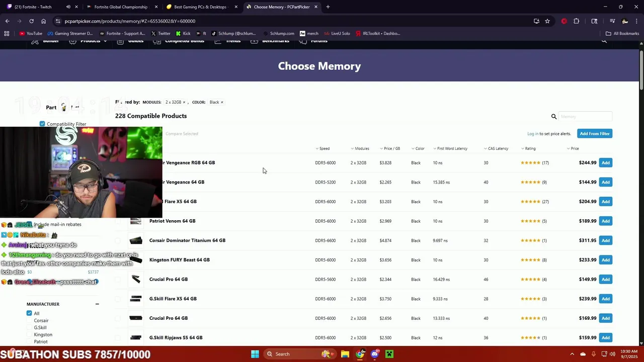Open the G.Skill Ripjaws S5 64 GB product

point(176,338)
